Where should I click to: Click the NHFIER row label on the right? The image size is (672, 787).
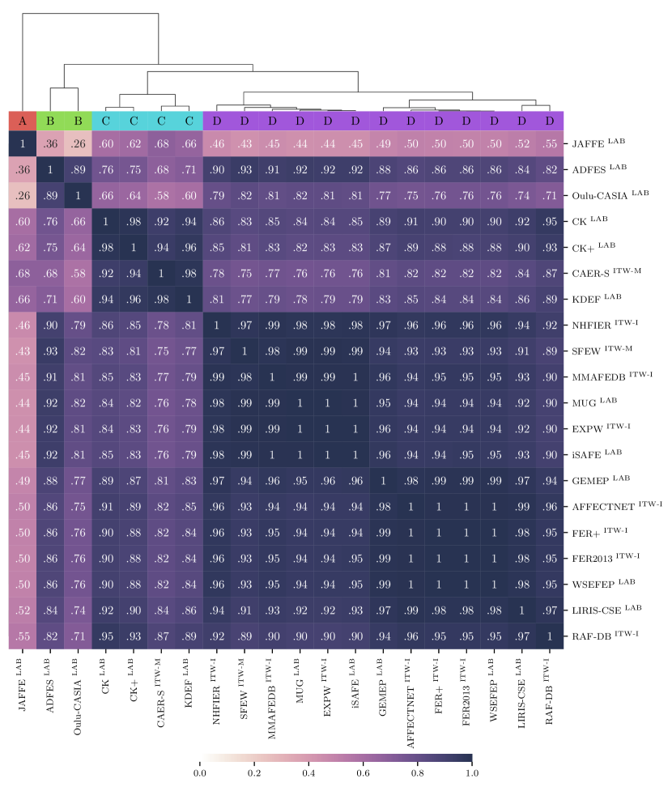click(x=605, y=325)
